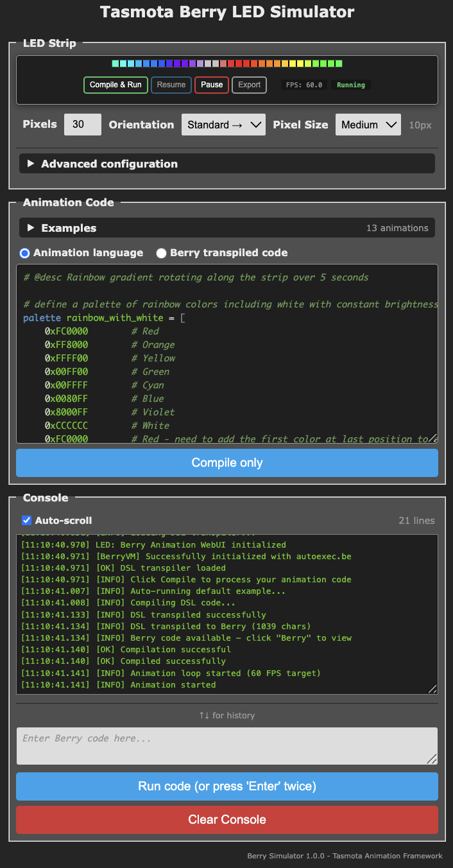The height and width of the screenshot is (868, 453).
Task: Resume the paused animation
Action: [x=171, y=84]
